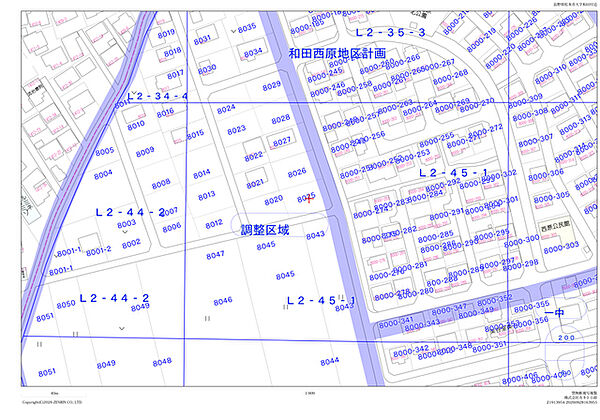Click parcel label 8000-342

(411, 350)
